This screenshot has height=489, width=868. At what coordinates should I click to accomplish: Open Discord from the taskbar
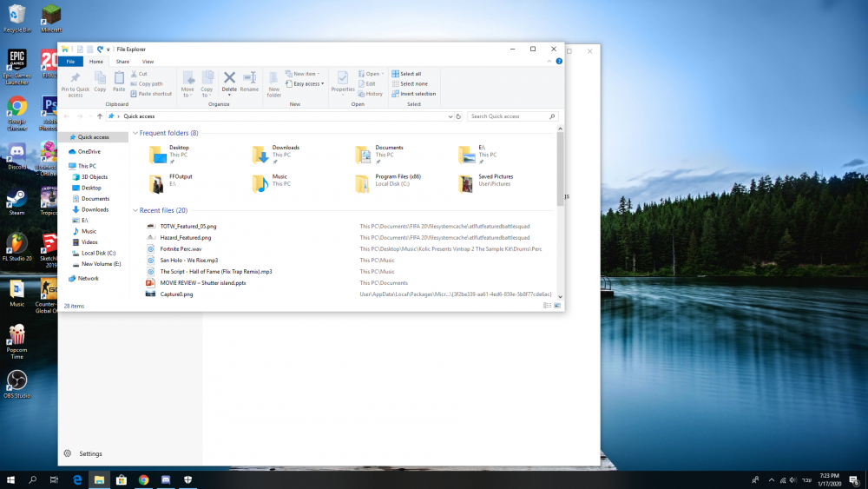[x=166, y=479]
